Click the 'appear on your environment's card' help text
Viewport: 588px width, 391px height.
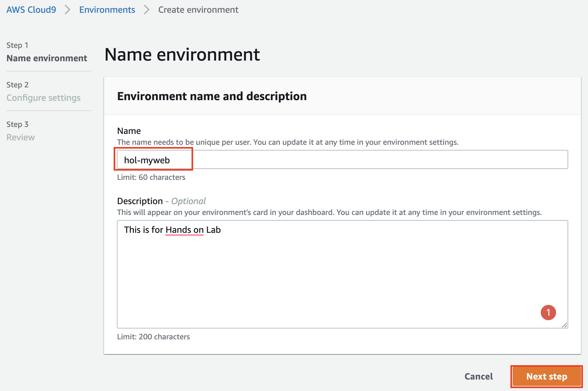pyautogui.click(x=329, y=212)
